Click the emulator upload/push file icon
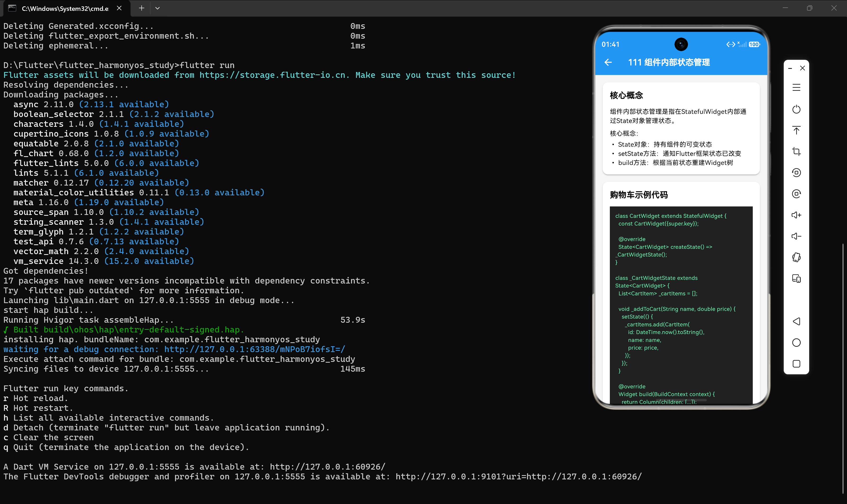The height and width of the screenshot is (504, 847). (x=796, y=130)
